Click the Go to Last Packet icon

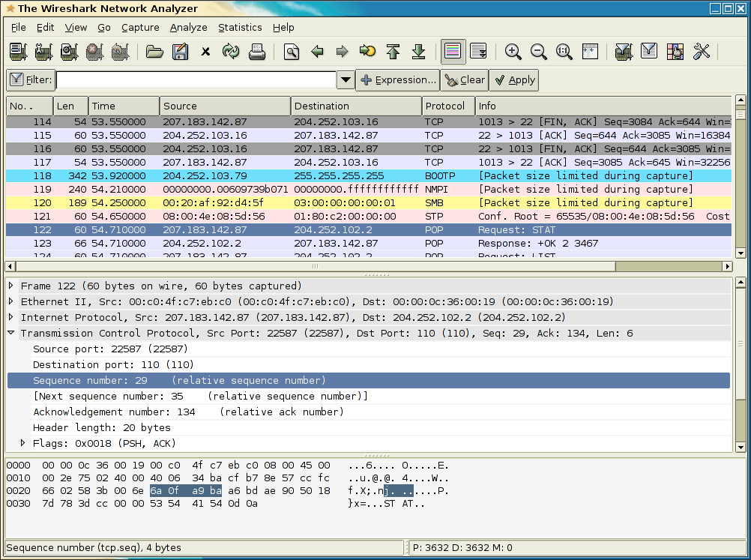point(418,52)
